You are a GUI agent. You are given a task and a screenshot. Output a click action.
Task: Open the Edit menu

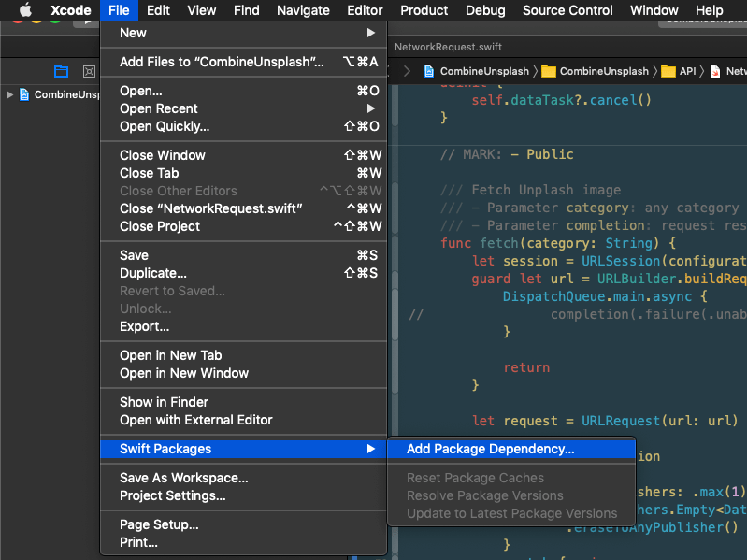(x=158, y=10)
